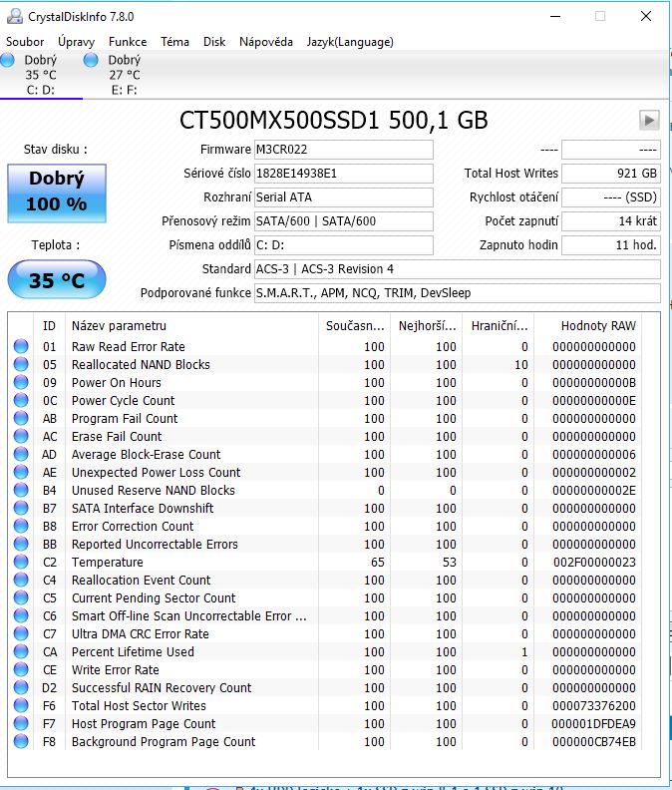Viewport: 672px width, 790px height.
Task: Click the SATA/600 transfer mode field
Action: point(344,221)
